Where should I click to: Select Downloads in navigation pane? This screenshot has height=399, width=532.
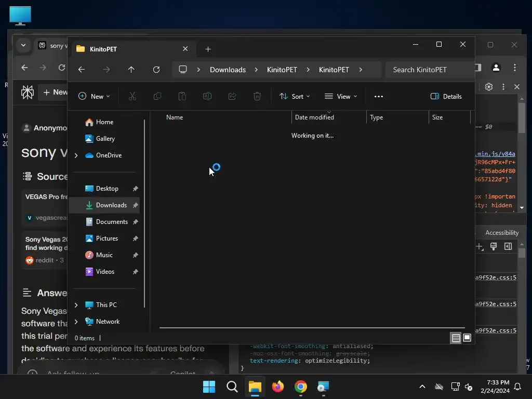point(104,205)
